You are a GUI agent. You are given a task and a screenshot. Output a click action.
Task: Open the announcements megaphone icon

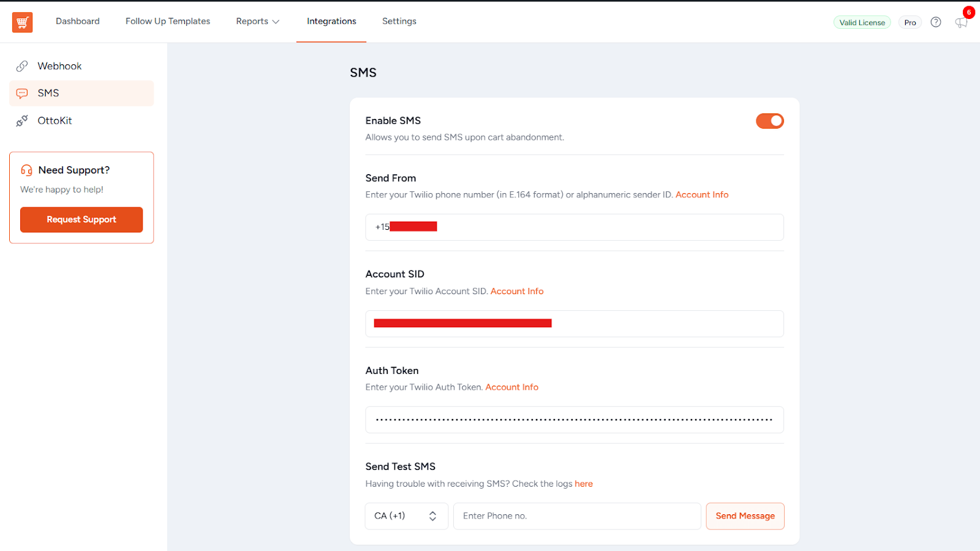(x=961, y=23)
